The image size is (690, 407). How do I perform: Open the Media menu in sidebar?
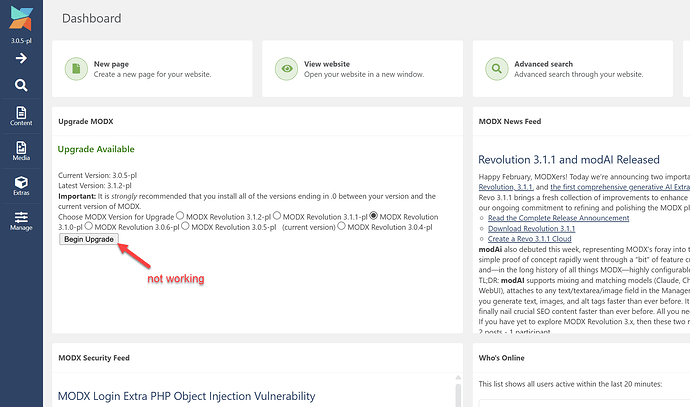(21, 151)
